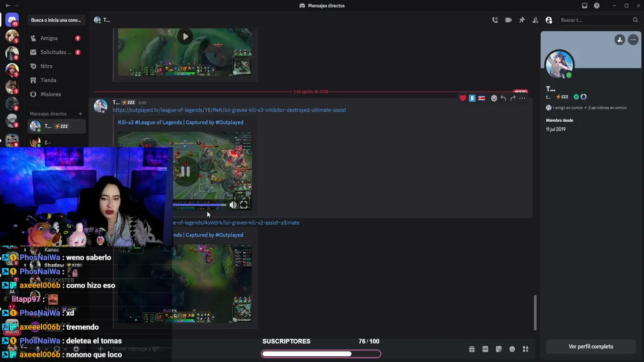Viewport: 644px width, 362px height.
Task: Open the server with 9 notifications
Action: click(12, 53)
